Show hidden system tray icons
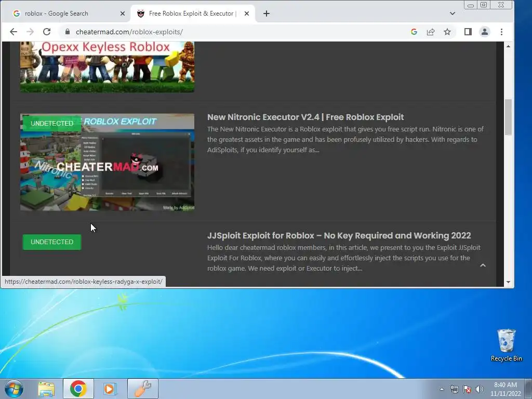Image resolution: width=532 pixels, height=399 pixels. pyautogui.click(x=442, y=389)
